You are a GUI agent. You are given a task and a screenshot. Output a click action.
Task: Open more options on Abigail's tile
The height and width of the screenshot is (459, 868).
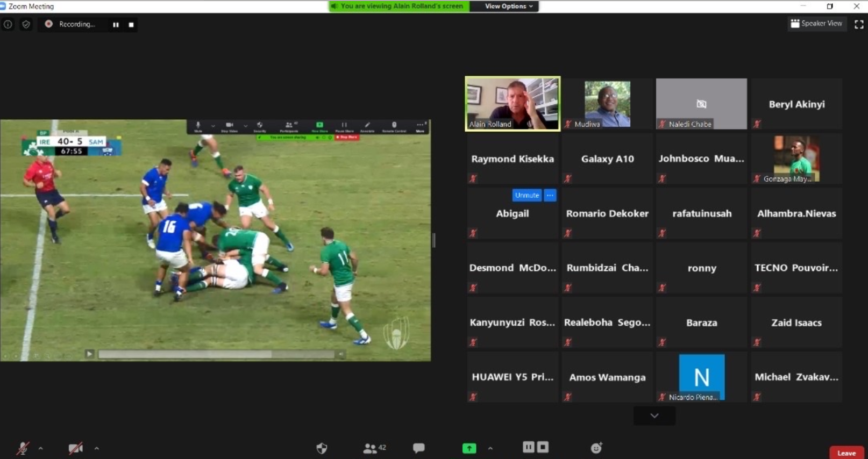(550, 195)
